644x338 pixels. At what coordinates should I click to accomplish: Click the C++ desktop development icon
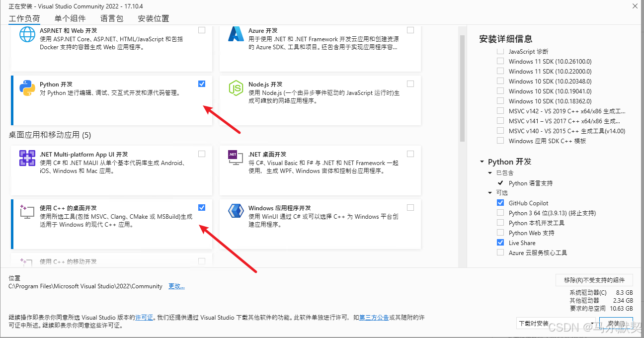[x=27, y=212]
